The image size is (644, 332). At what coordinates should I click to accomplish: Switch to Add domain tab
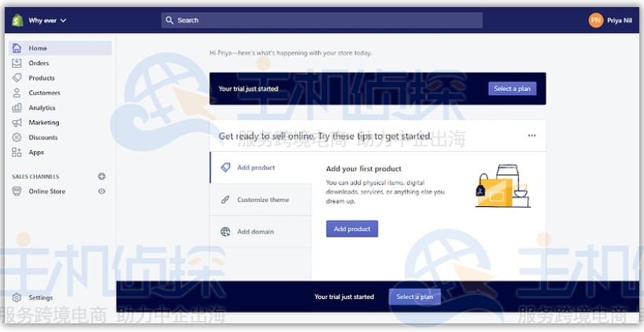261,231
